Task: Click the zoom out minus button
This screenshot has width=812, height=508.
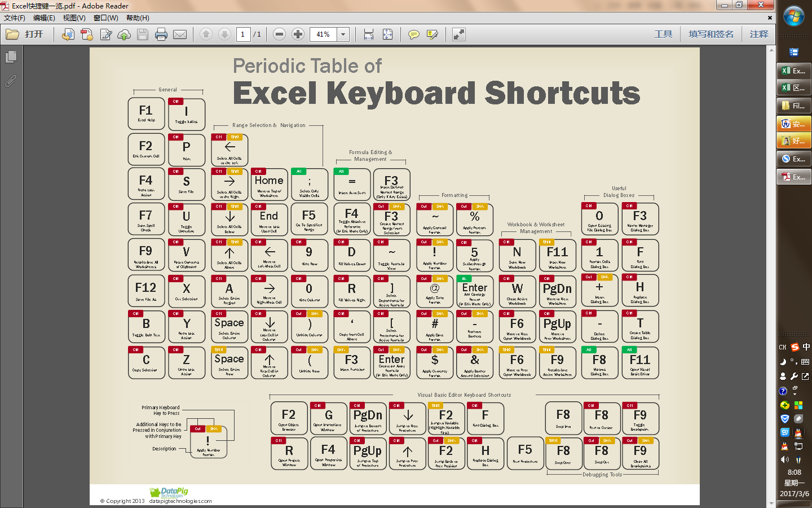Action: 279,34
